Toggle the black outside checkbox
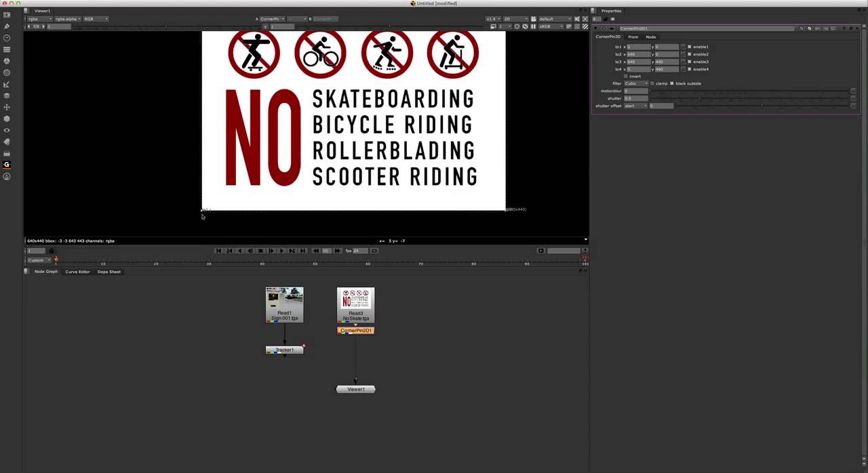Screen dimensions: 868x473 tap(672, 83)
